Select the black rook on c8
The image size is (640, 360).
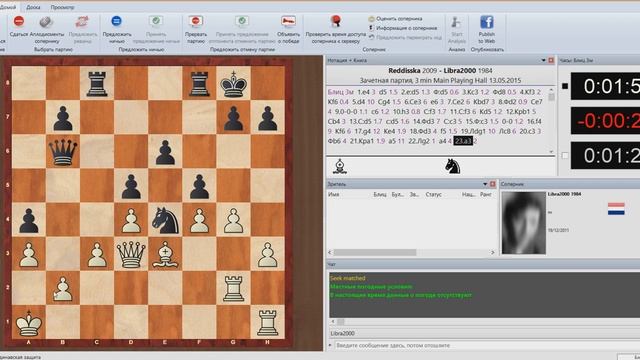(97, 84)
